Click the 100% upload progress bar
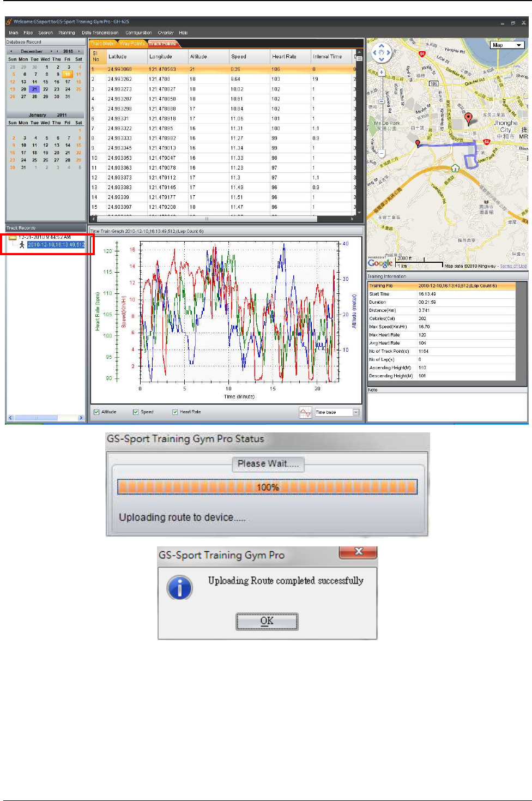The width and height of the screenshot is (532, 801). tap(267, 487)
